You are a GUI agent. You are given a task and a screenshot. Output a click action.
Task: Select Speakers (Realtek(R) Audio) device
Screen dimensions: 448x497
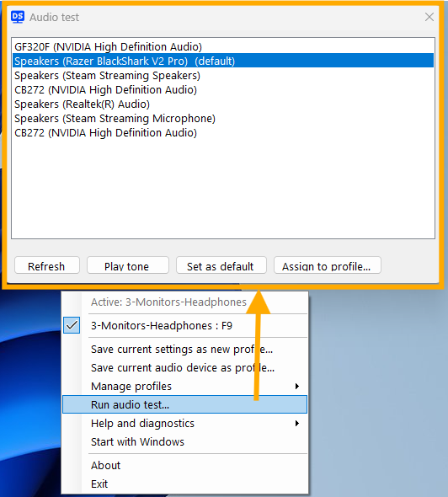pyautogui.click(x=223, y=104)
